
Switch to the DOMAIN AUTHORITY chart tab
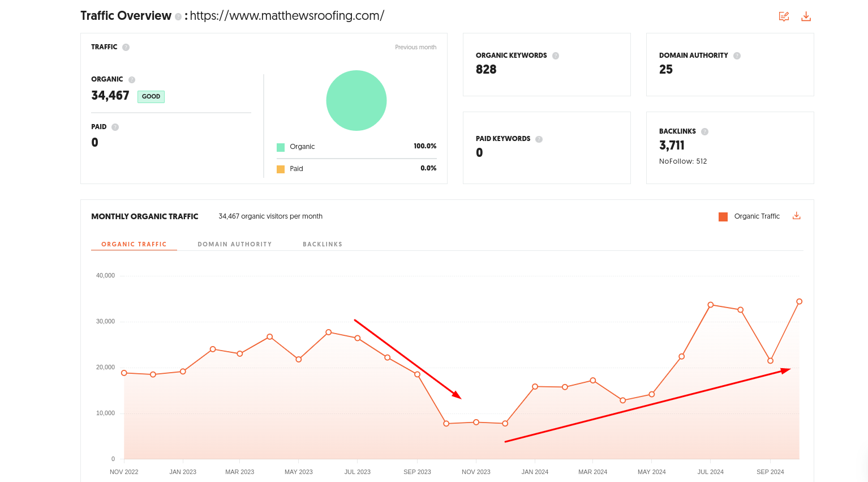[x=235, y=244]
